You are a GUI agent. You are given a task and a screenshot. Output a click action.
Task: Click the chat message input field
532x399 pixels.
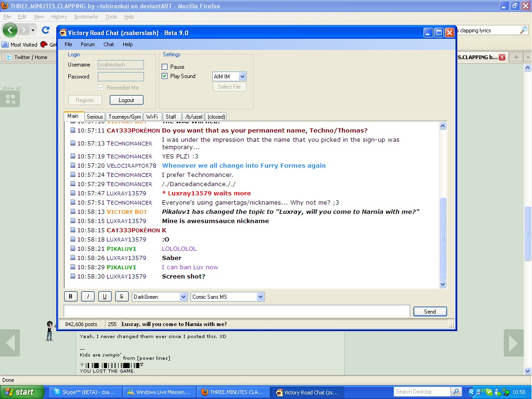(236, 311)
